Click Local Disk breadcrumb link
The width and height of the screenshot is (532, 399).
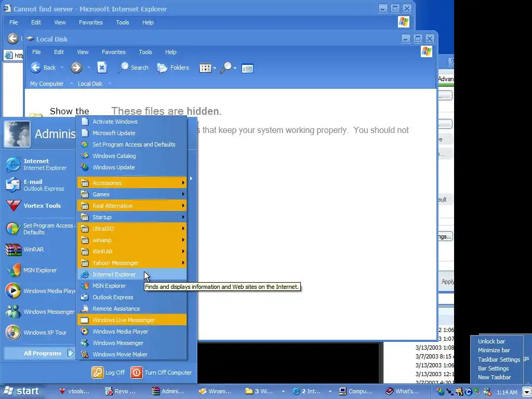pos(90,84)
